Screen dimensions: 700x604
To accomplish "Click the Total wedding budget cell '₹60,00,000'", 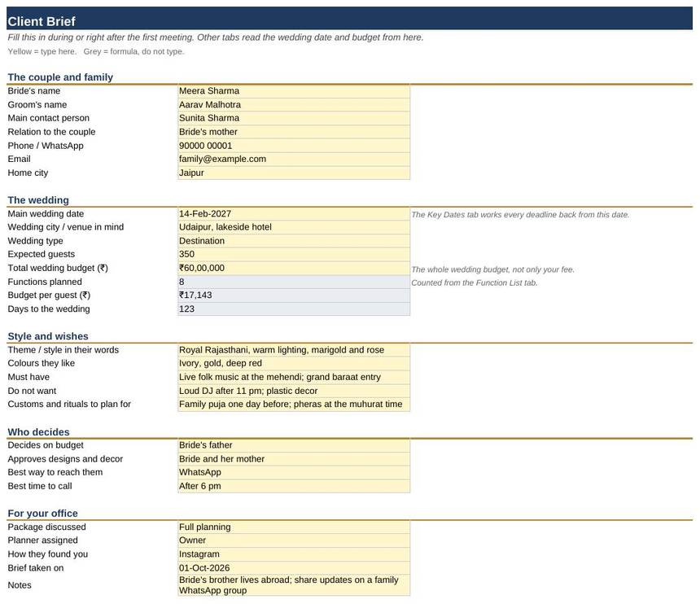I will [294, 269].
